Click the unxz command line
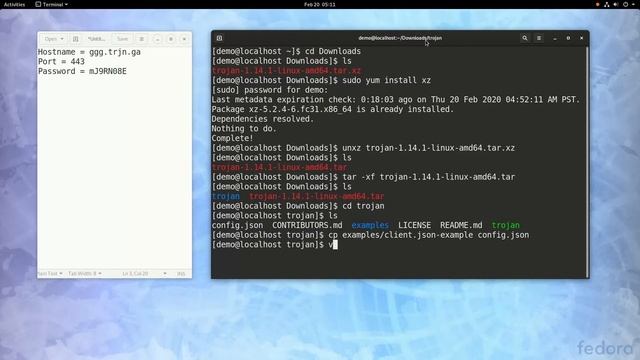This screenshot has height=360, width=640. coord(363,148)
